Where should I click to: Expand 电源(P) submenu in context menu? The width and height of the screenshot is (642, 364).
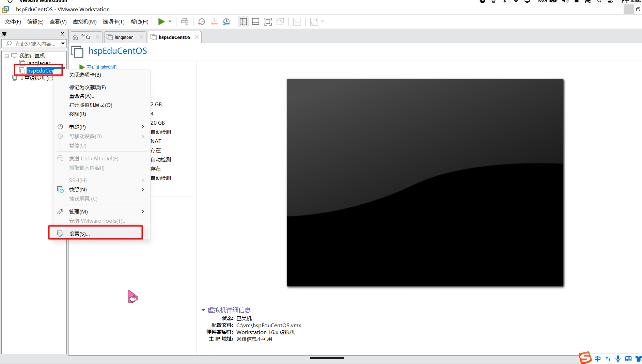[x=101, y=127]
